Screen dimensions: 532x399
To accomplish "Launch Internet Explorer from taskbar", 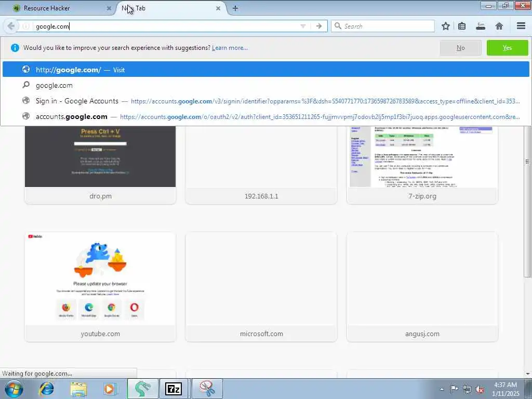I will tap(46, 389).
